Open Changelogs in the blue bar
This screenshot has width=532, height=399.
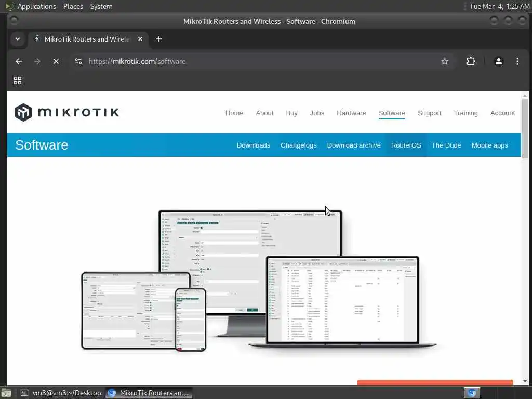(x=299, y=145)
